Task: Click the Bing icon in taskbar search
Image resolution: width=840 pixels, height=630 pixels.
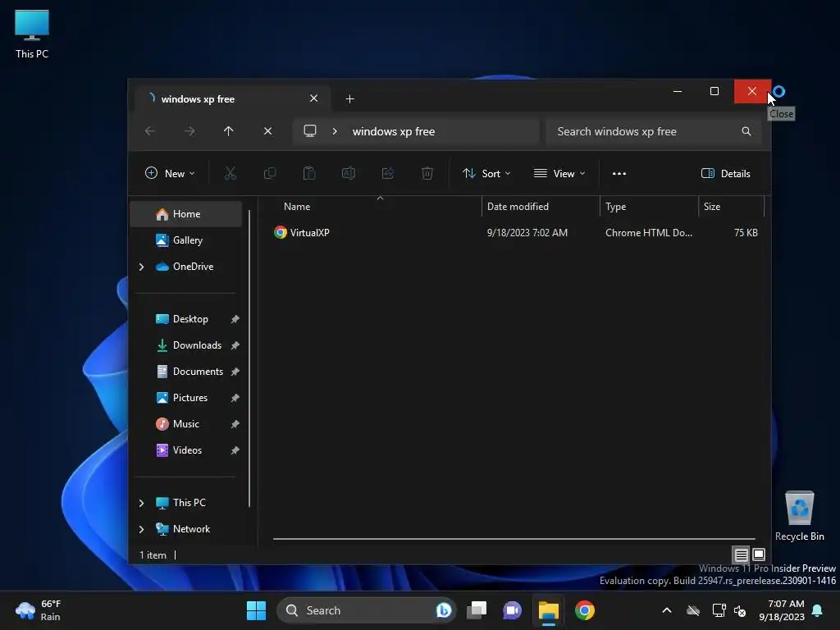Action: click(x=444, y=610)
